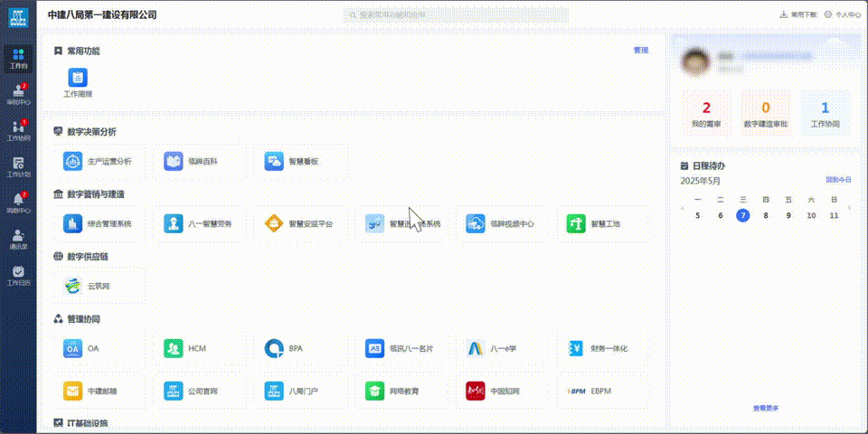Click the top search input field
Screen dimensions: 868x434
click(x=457, y=15)
